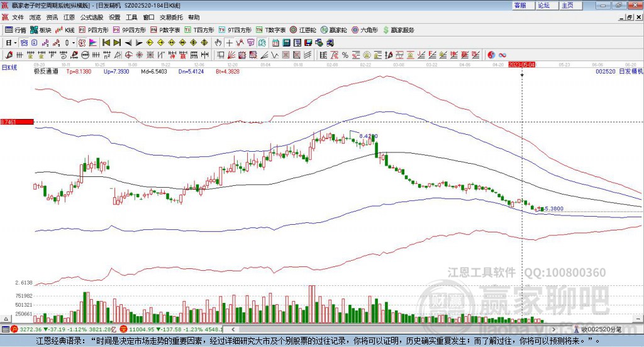
Task: Open the 江恩 menu
Action: pos(69,17)
